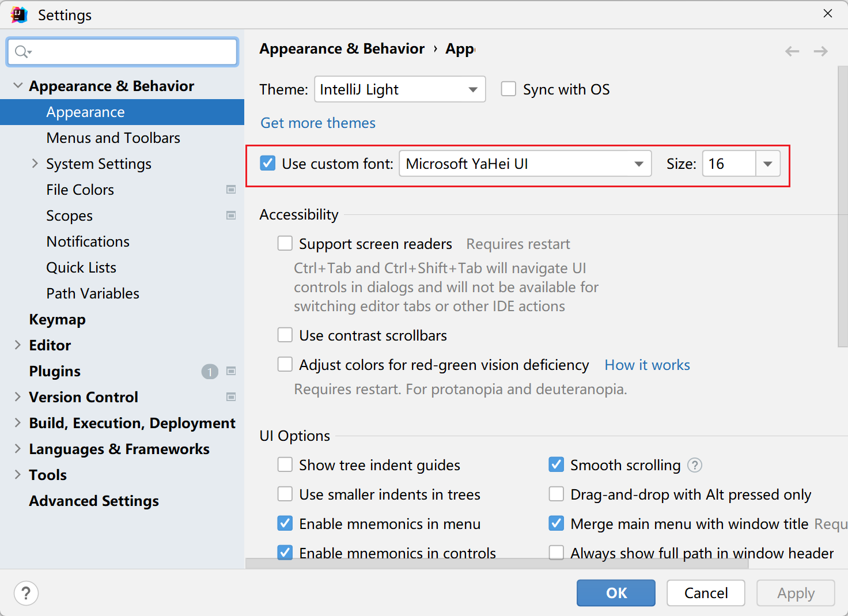
Task: Click project-level icon beside Version Control
Action: tap(231, 397)
